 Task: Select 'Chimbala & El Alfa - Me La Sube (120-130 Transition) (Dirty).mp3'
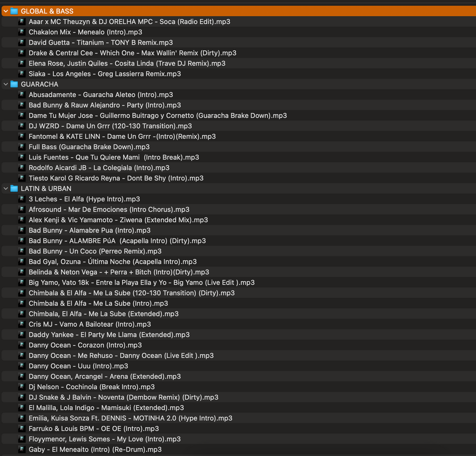point(132,293)
